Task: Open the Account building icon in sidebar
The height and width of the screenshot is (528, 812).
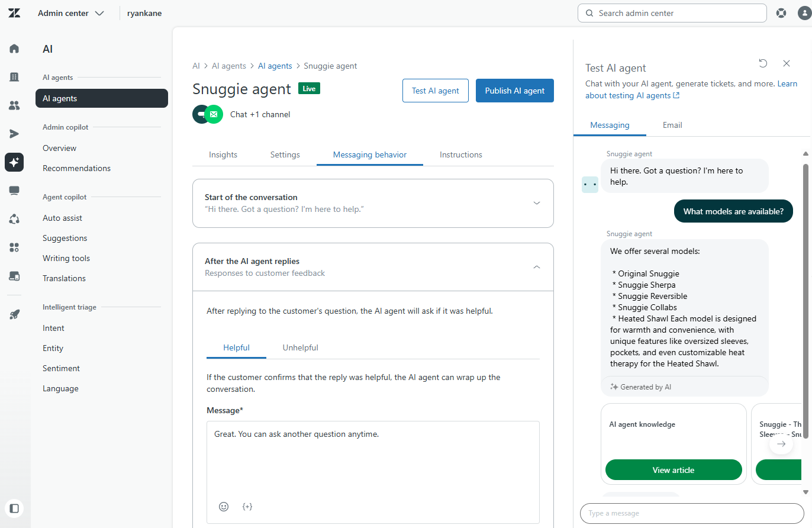Action: pyautogui.click(x=14, y=77)
